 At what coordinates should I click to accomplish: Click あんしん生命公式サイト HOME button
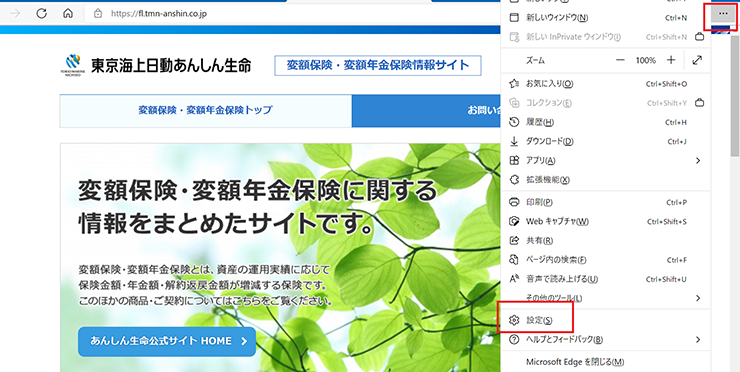tap(167, 341)
